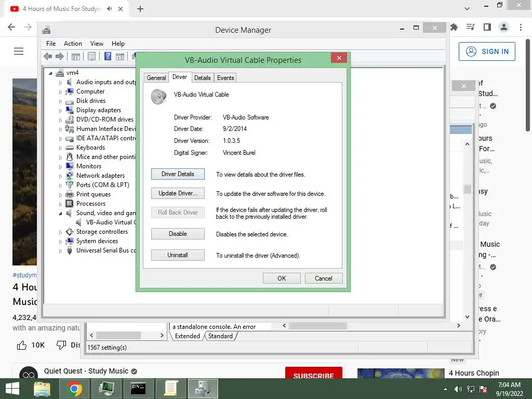Open Chrome's media control icon
532x399 pixels.
click(x=471, y=27)
